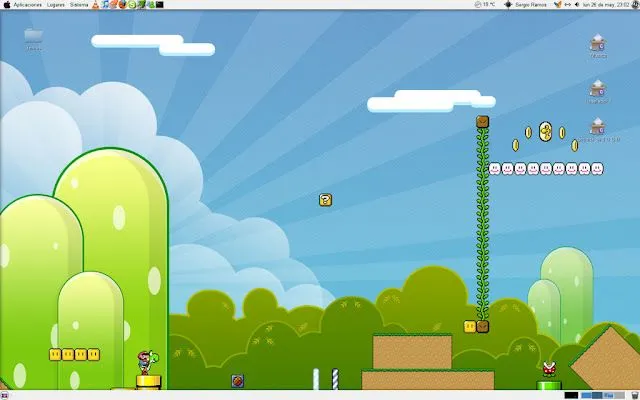Open the Lugares menu
The image size is (640, 400).
click(56, 5)
